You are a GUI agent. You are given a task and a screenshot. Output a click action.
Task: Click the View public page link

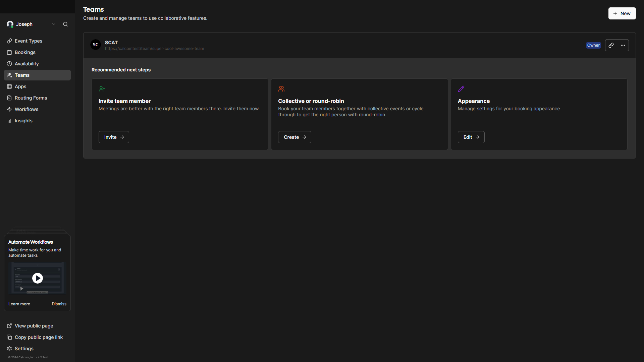tap(34, 326)
